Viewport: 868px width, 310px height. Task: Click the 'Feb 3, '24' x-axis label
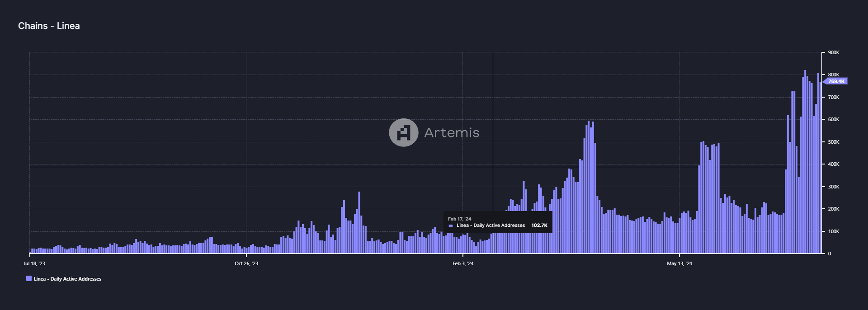463,263
